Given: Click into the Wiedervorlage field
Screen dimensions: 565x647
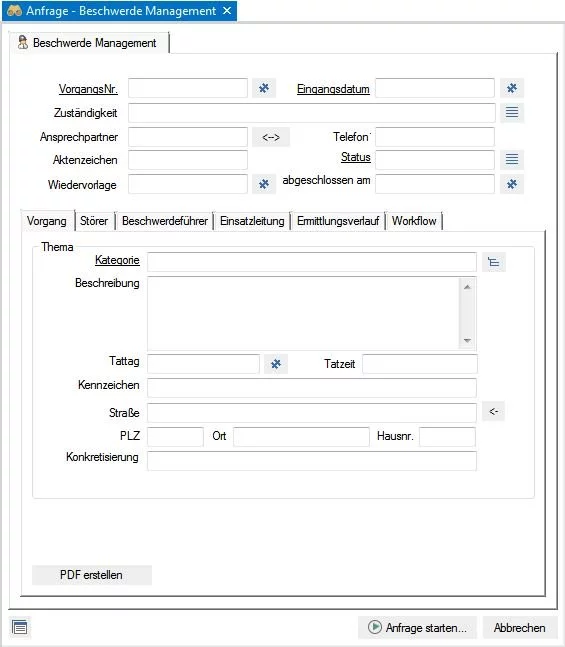Looking at the screenshot, I should coord(188,184).
